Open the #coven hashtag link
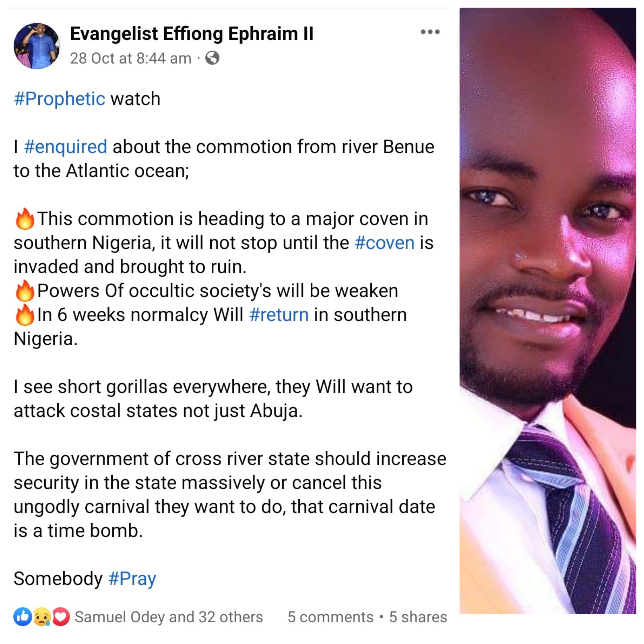Screen dimensions: 644x644 pos(384,243)
